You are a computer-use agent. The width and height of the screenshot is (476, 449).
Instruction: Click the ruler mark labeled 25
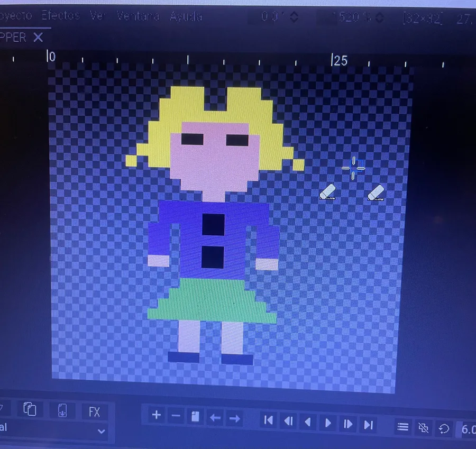[x=340, y=60]
